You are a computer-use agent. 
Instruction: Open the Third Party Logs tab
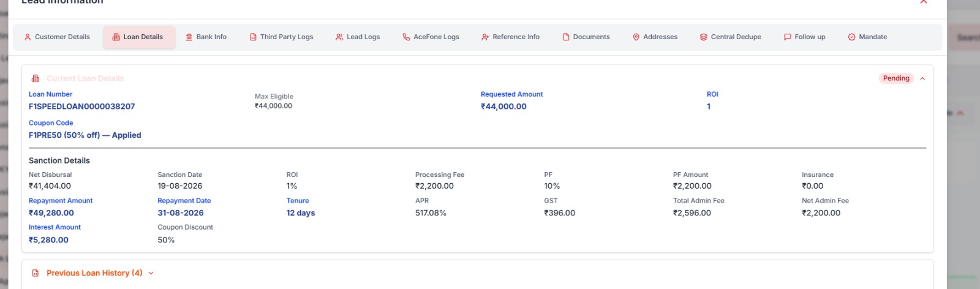[282, 37]
